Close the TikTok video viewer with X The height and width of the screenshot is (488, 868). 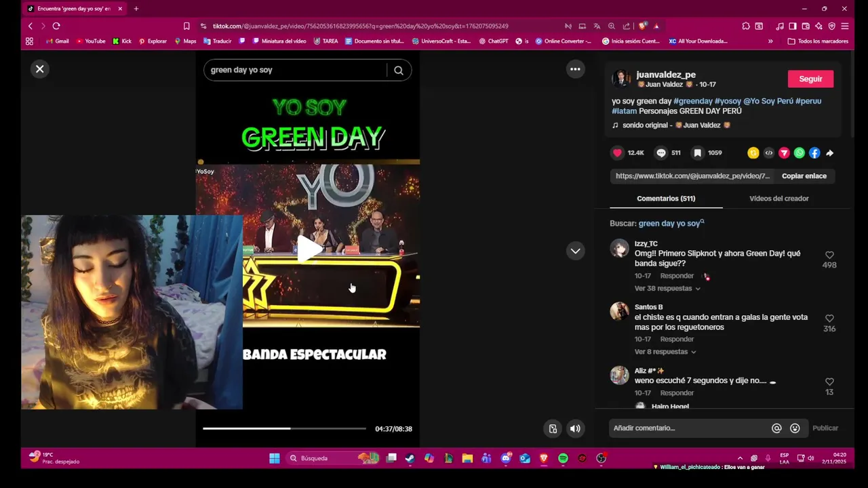coord(40,69)
